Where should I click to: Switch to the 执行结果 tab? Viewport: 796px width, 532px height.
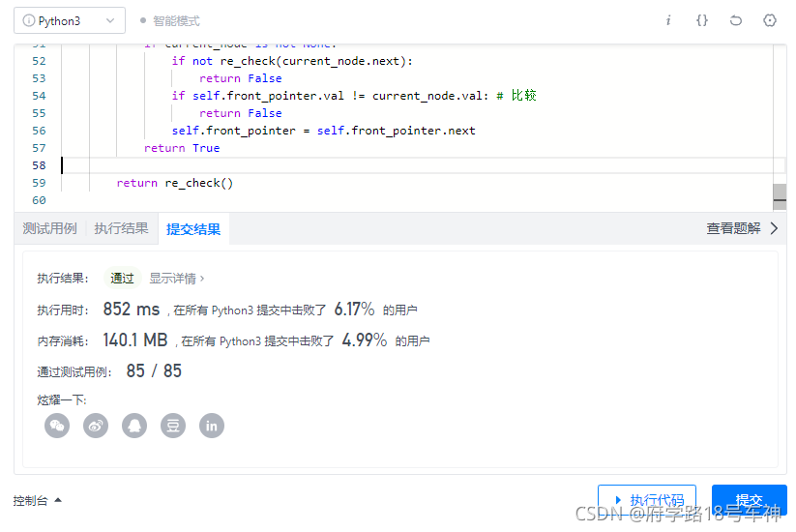click(x=121, y=228)
